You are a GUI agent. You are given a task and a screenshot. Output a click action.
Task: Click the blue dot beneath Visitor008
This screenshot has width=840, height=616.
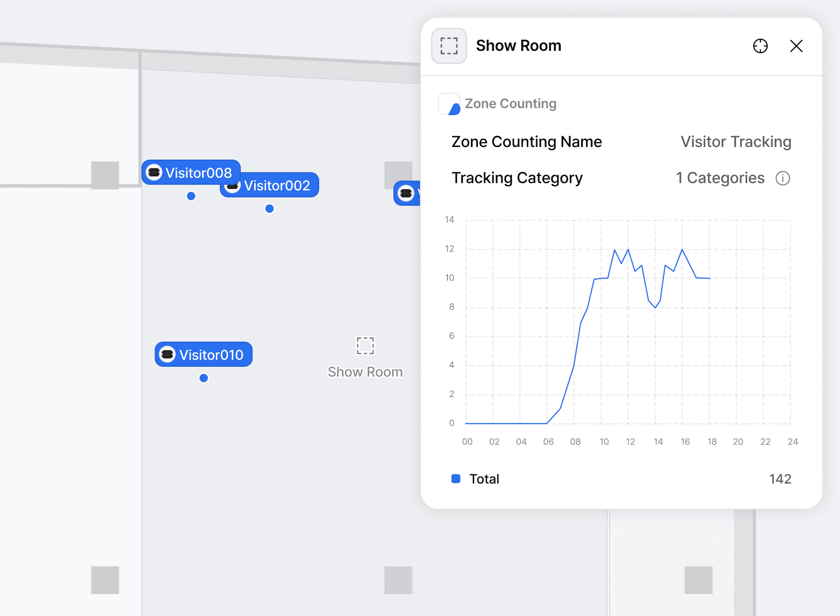(x=191, y=196)
